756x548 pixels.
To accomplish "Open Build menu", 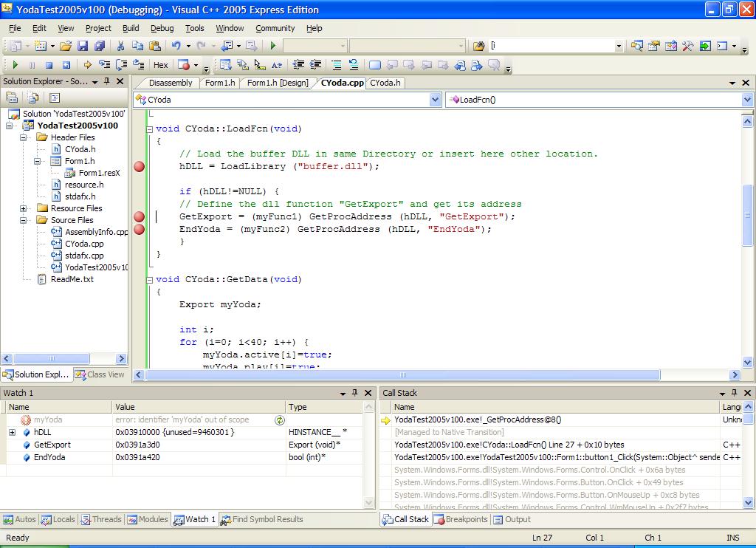I will point(131,29).
